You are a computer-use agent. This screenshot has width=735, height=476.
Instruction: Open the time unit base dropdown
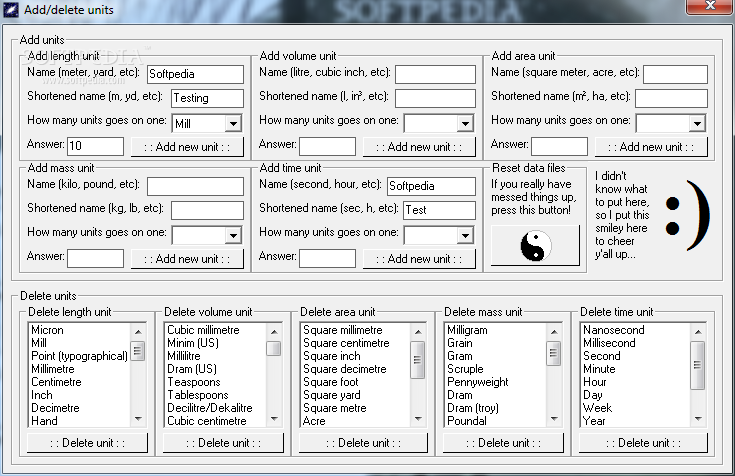465,235
